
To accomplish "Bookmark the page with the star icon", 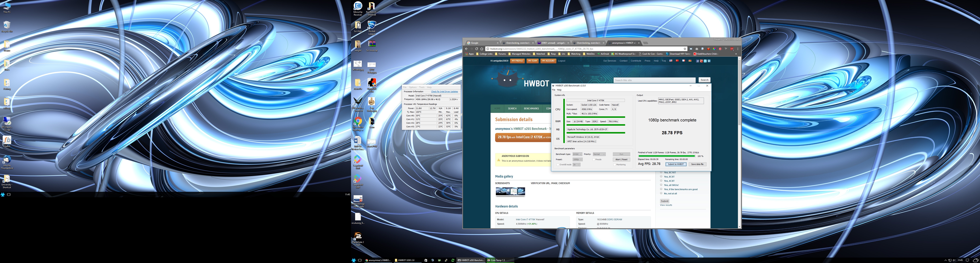I will point(685,49).
